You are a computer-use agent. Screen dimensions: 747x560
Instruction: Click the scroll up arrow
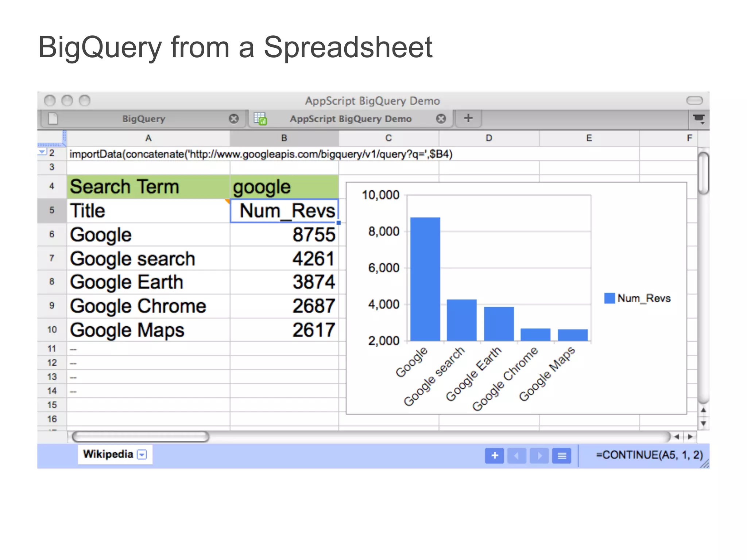coord(703,411)
